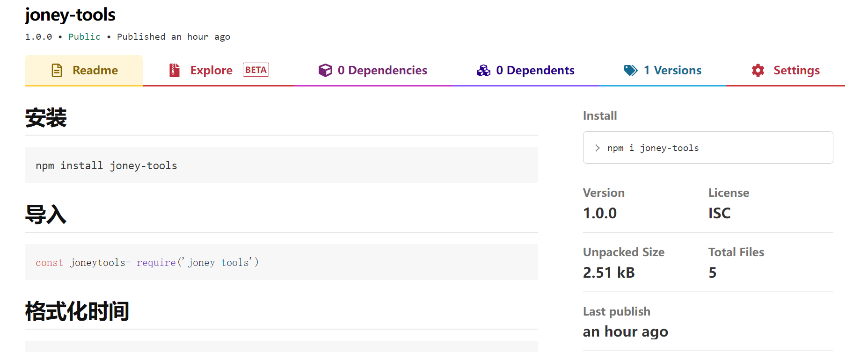
Task: Click the Install sidebar heading
Action: (600, 115)
